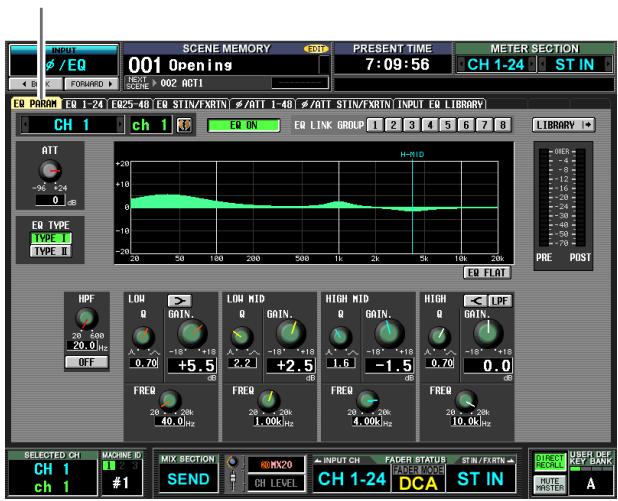
Task: Click the CH 1-24 fader status button
Action: coord(352,479)
